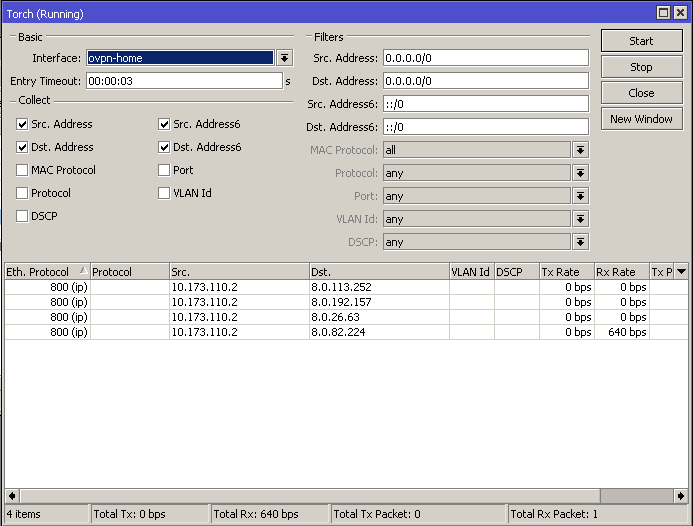Screen dimensions: 693x526
Task: Enable the MAC Protocol collect checkbox
Action: point(22,171)
